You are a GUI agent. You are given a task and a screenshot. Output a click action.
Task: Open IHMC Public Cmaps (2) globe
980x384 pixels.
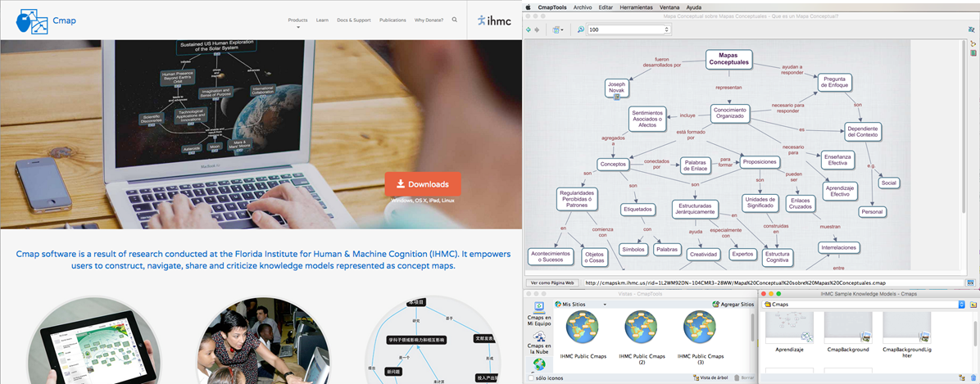[x=641, y=328]
